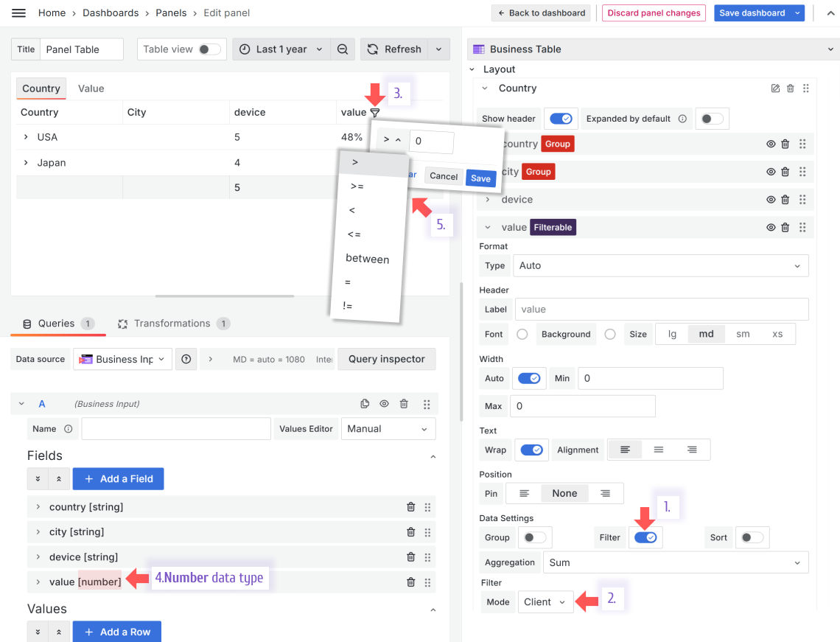The image size is (840, 642).
Task: Click the Save dashboard button
Action: [753, 13]
